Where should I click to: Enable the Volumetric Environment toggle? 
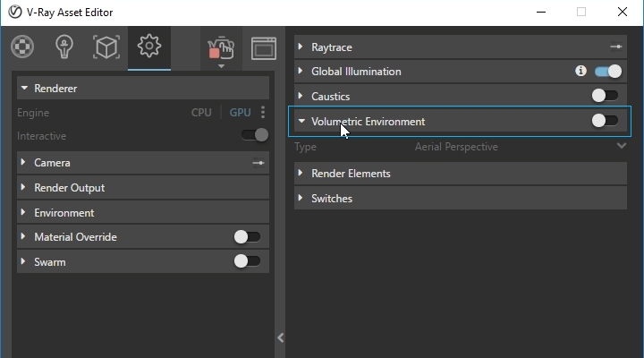click(x=605, y=121)
